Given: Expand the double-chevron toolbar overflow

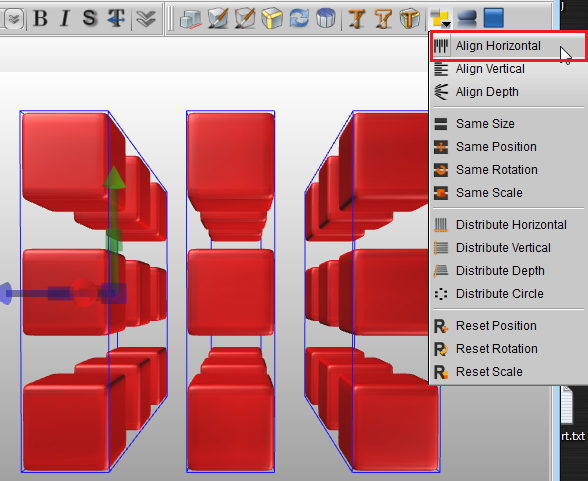Looking at the screenshot, I should [146, 18].
